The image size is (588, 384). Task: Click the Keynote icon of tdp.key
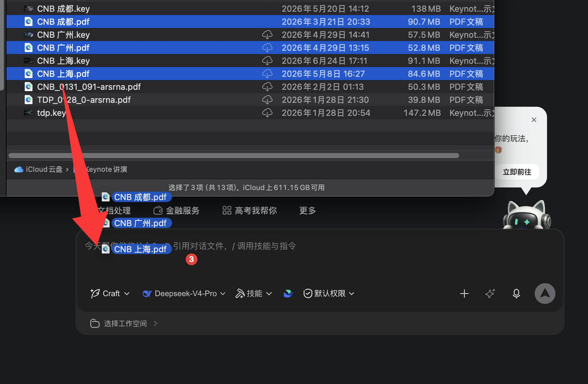[29, 113]
